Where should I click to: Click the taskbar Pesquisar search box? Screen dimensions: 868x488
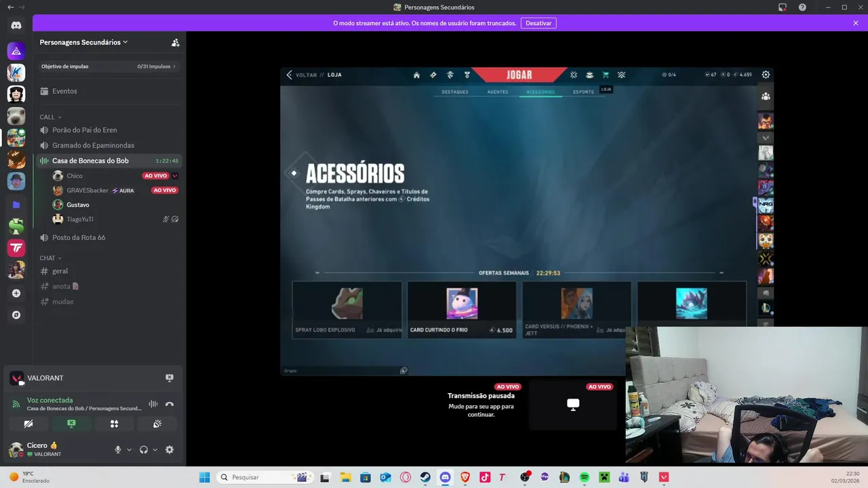(x=264, y=477)
